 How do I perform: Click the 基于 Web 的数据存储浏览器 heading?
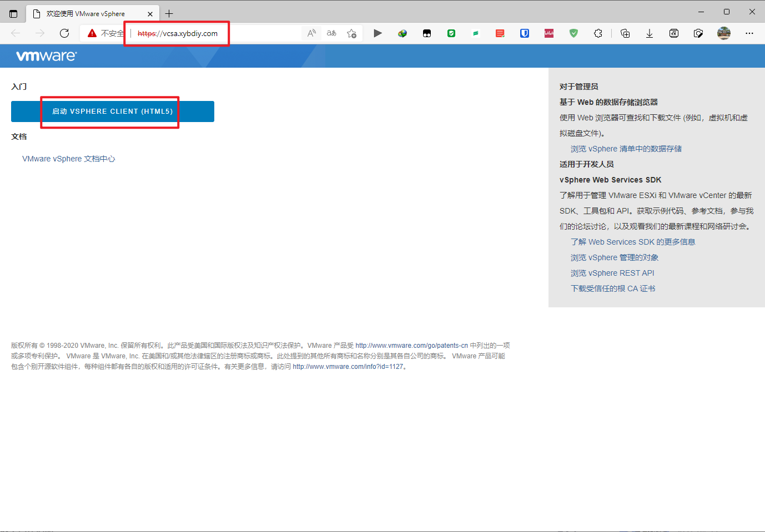(609, 102)
